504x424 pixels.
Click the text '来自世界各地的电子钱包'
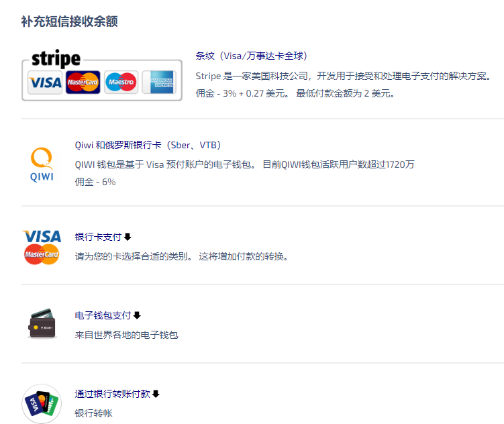(126, 335)
